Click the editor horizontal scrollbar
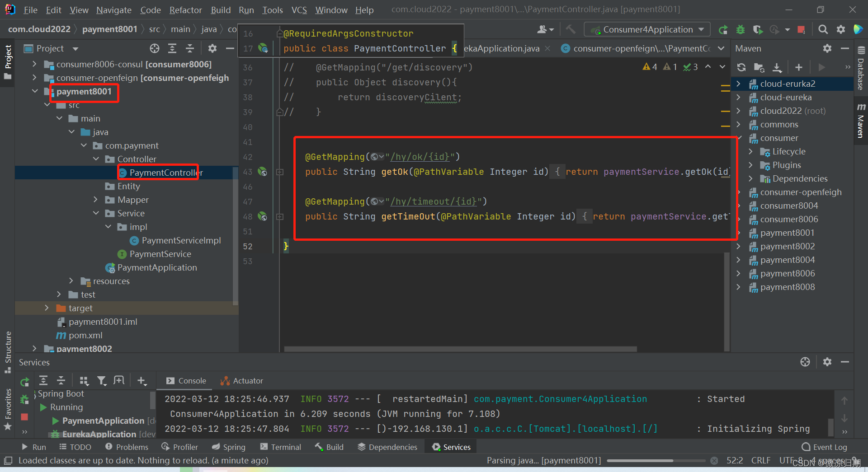Image resolution: width=868 pixels, height=472 pixels. [460, 349]
